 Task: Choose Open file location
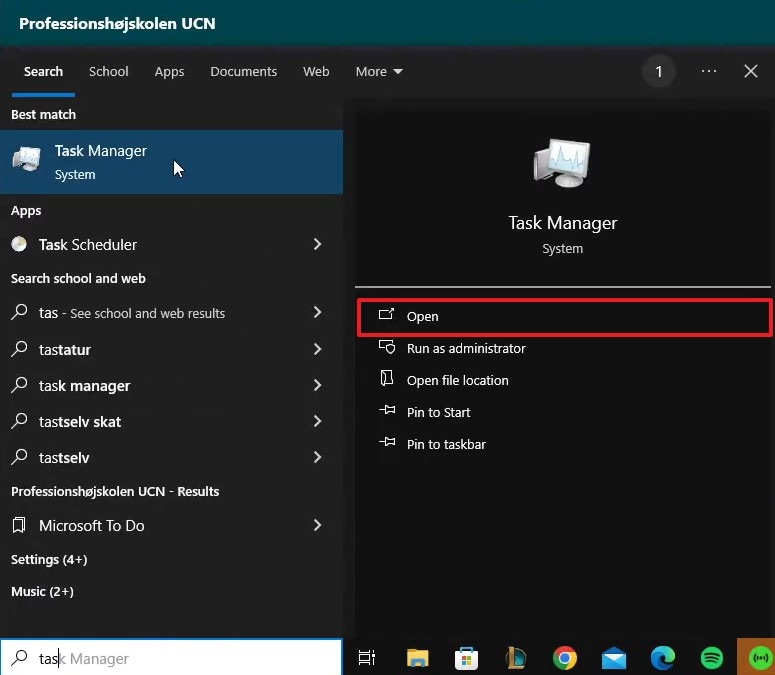point(458,380)
